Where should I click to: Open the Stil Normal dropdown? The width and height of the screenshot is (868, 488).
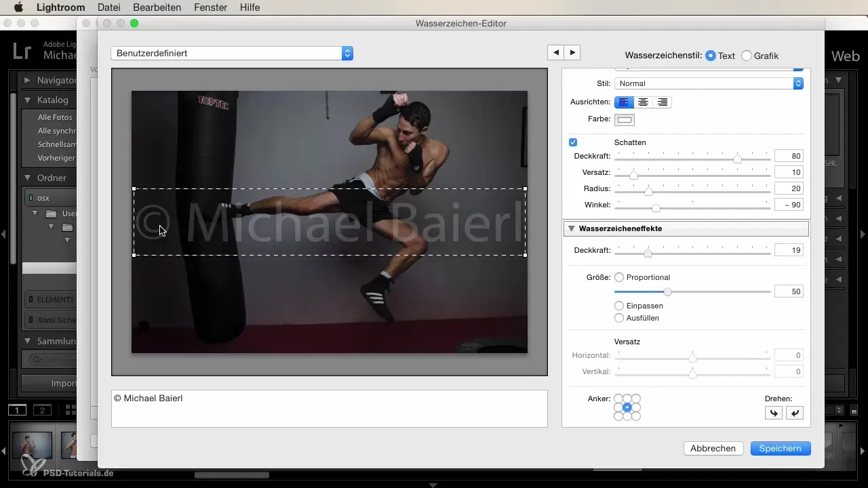[709, 83]
